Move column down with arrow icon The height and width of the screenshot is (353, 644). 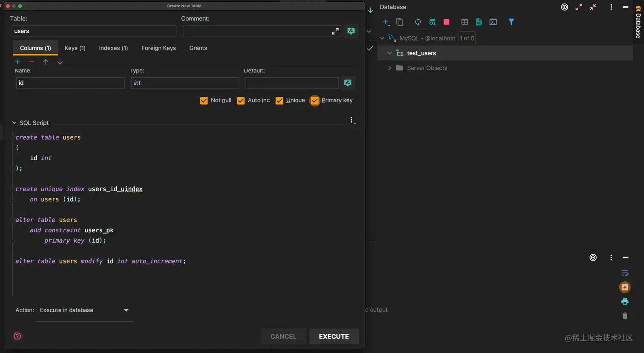[x=60, y=62]
